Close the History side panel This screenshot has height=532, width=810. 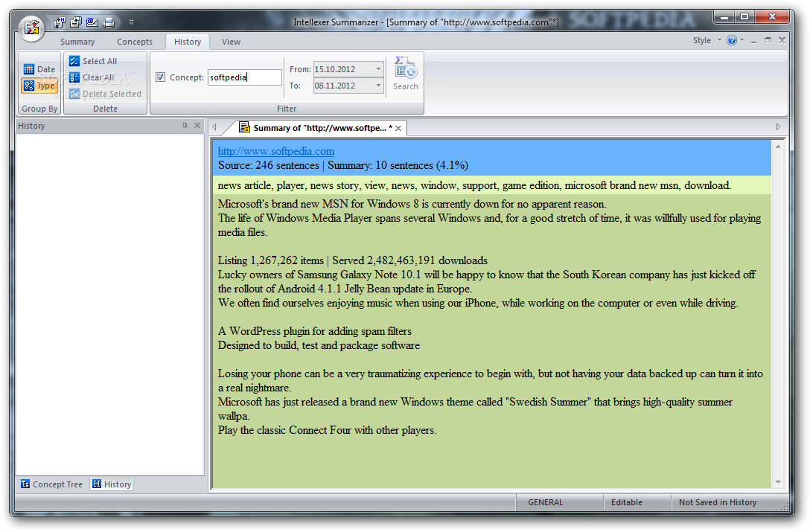pos(197,126)
